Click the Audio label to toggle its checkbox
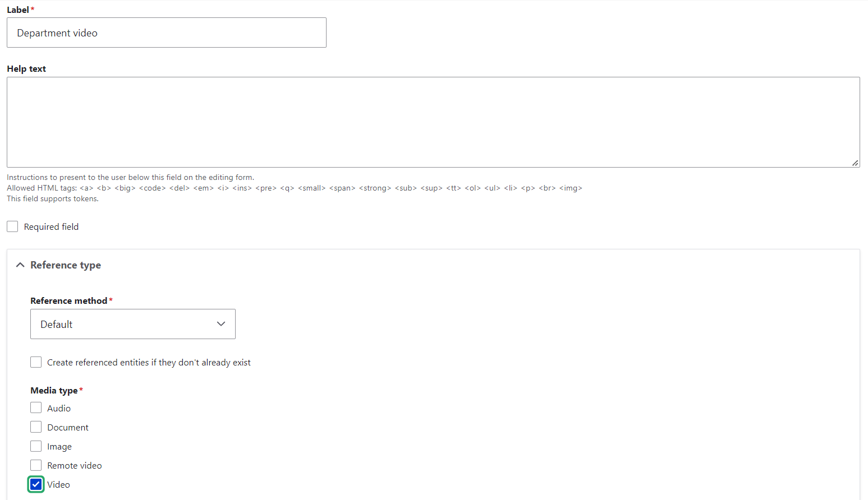 click(58, 408)
